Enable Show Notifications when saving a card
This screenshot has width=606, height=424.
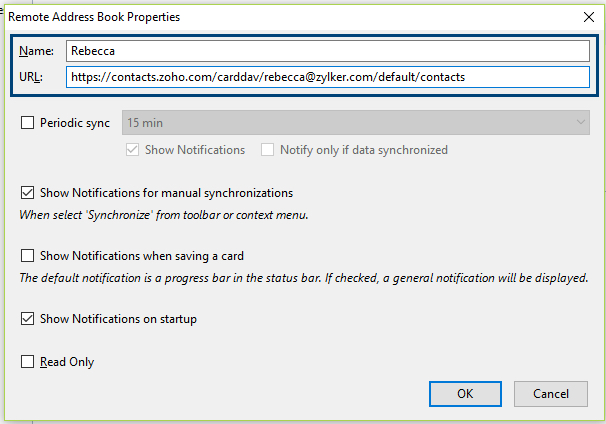pyautogui.click(x=28, y=256)
